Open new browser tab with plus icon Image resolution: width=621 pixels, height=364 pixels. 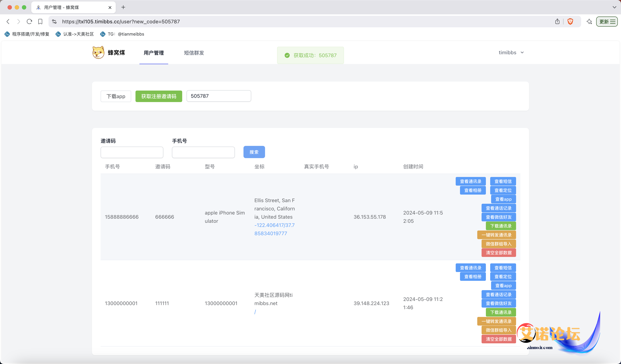[x=123, y=7]
